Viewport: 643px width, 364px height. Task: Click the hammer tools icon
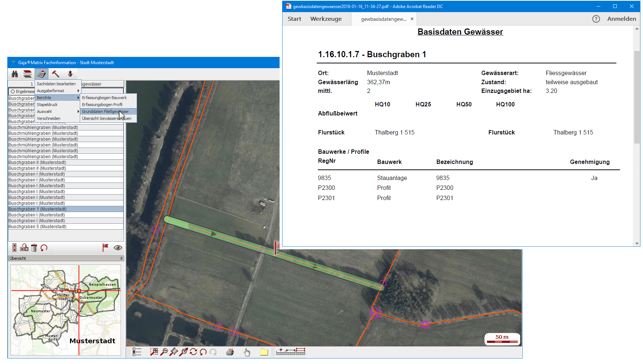(x=55, y=74)
